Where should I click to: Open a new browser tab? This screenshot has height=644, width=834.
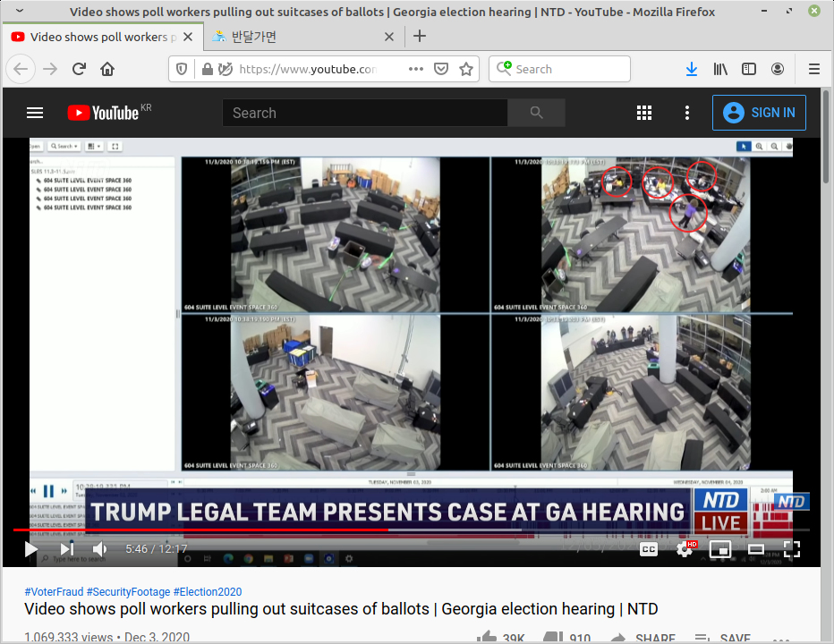(420, 36)
